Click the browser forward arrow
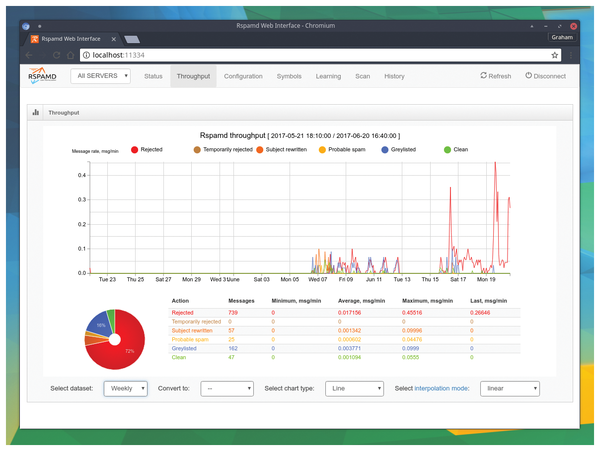Screen dimensions: 600x451 coord(43,55)
